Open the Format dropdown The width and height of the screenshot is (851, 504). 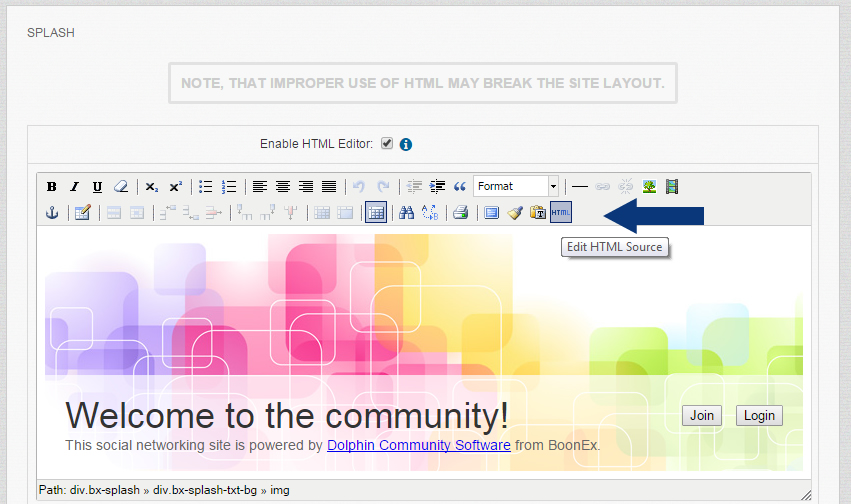click(x=516, y=187)
